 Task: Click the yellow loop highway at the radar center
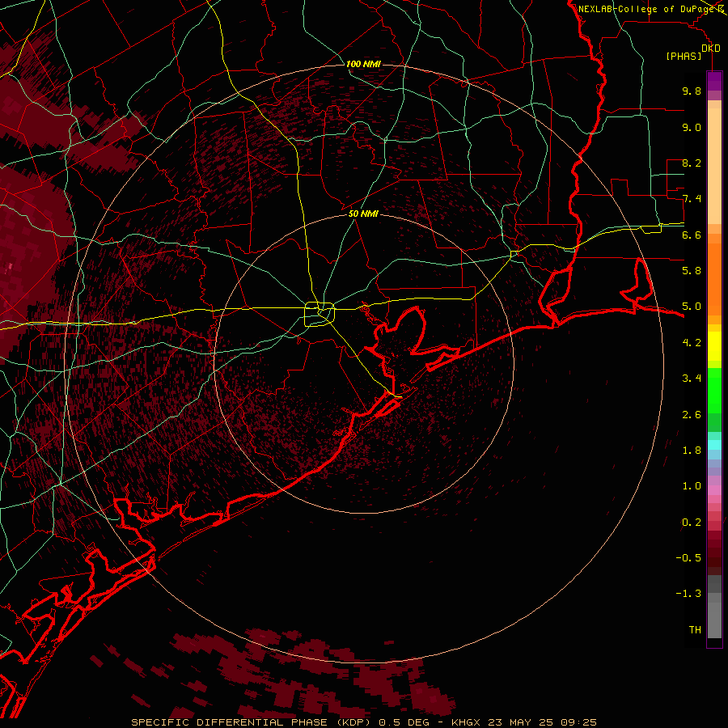[320, 315]
